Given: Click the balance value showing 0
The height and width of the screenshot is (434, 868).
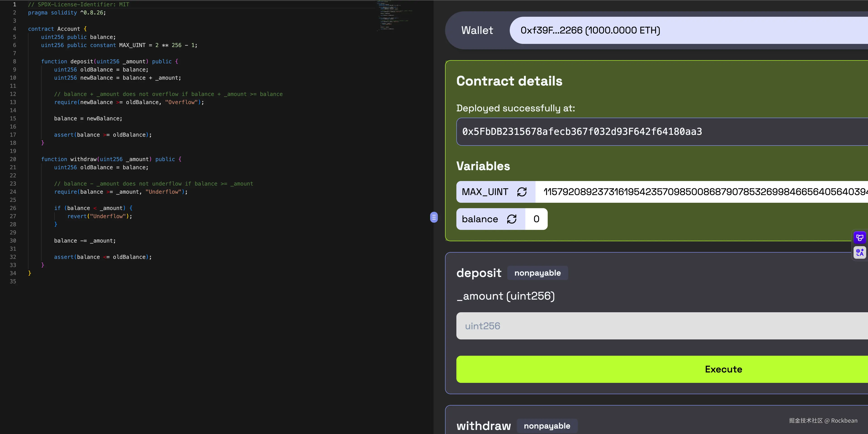Looking at the screenshot, I should click(536, 219).
